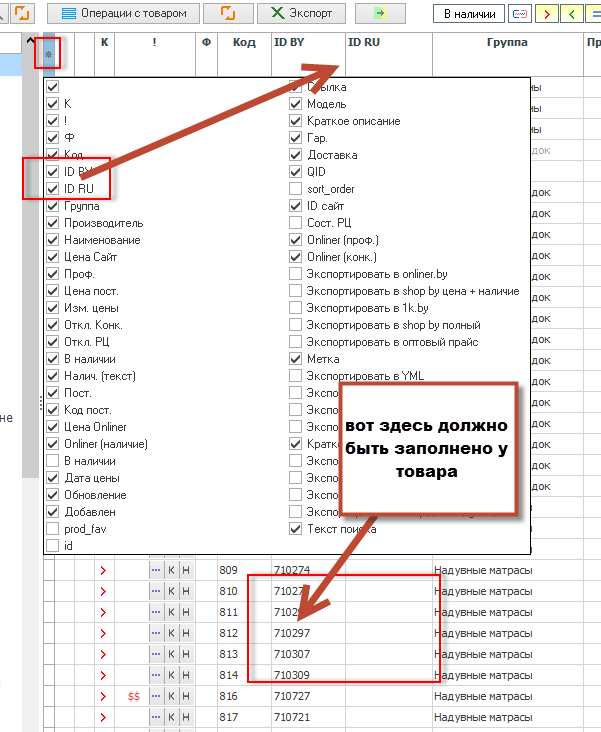Uncheck the ID BY column checkbox

point(53,172)
